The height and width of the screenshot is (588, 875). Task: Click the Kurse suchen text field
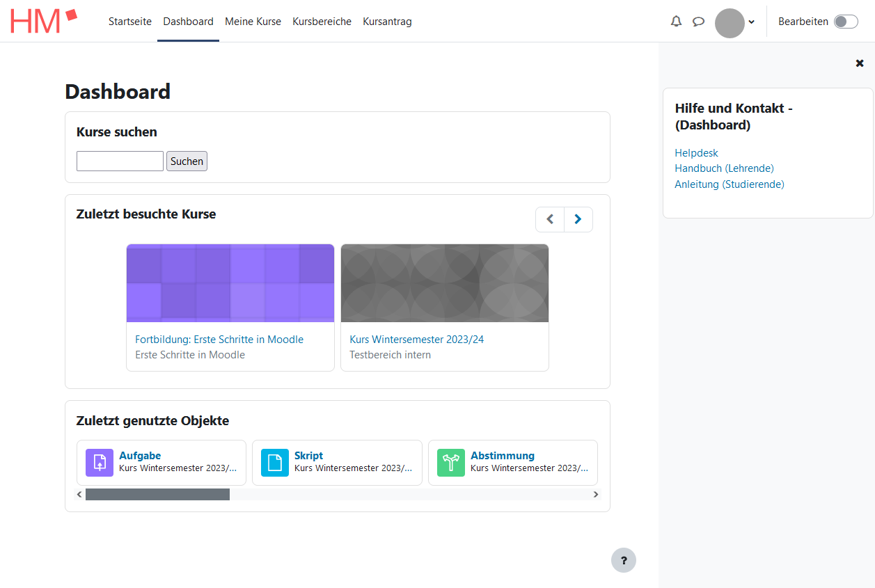coord(120,161)
